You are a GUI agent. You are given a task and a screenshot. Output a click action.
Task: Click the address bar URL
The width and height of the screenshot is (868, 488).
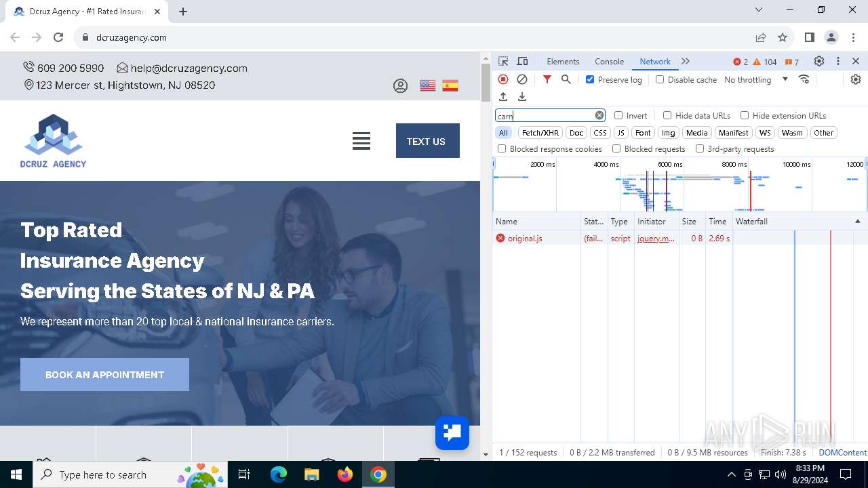[132, 37]
